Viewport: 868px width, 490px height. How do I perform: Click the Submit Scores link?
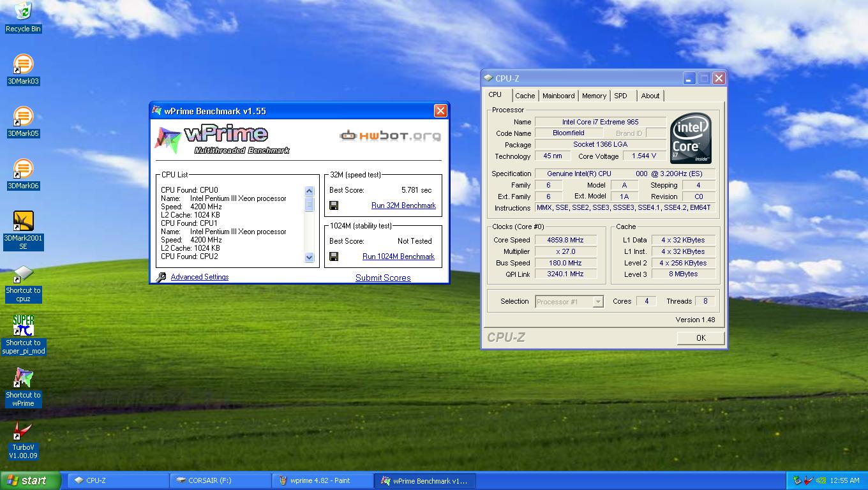[383, 278]
